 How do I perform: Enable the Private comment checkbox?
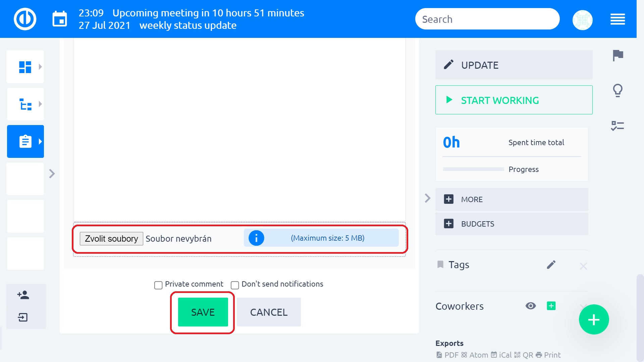pos(158,285)
